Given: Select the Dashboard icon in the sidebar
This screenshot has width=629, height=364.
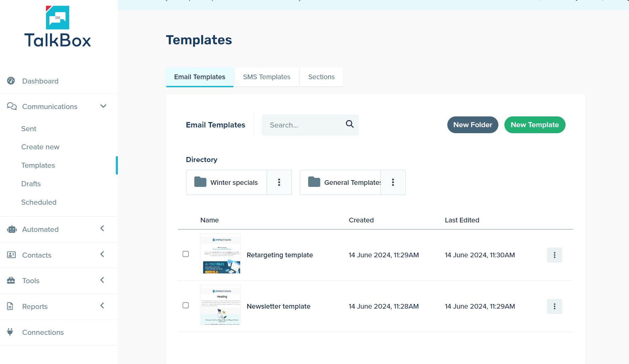Looking at the screenshot, I should [11, 81].
